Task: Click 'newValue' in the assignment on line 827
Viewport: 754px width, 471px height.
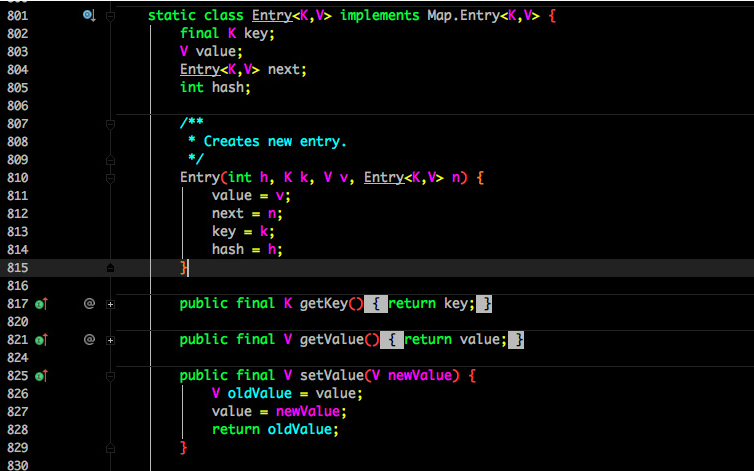Action: pos(308,412)
